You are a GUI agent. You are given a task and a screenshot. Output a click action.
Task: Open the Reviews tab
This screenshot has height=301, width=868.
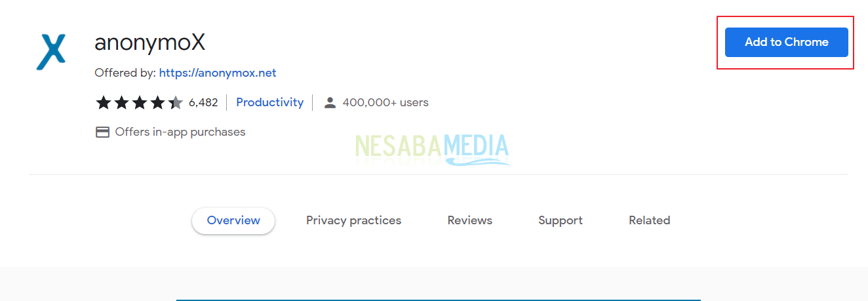coord(469,220)
